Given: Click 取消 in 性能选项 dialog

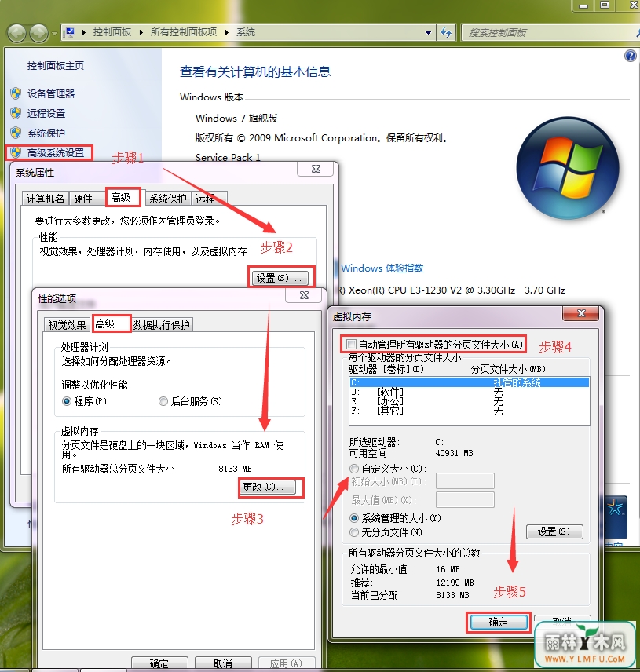Looking at the screenshot, I should click(x=223, y=663).
